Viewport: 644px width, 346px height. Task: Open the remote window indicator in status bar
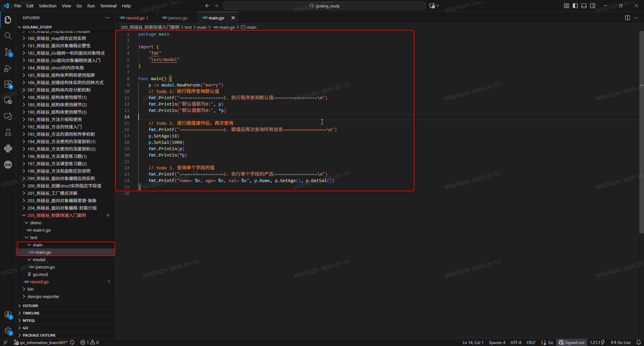click(x=5, y=342)
